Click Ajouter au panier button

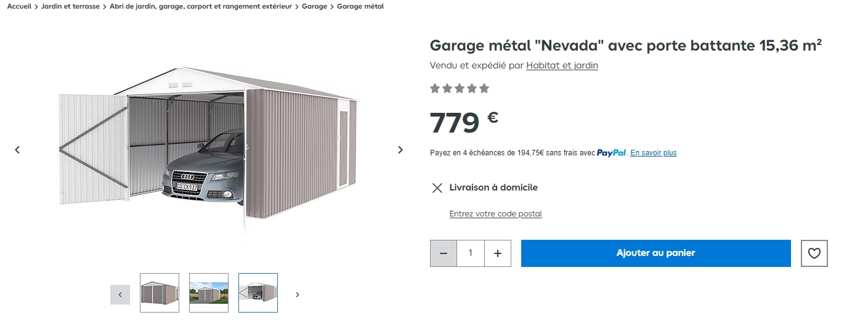coord(655,253)
